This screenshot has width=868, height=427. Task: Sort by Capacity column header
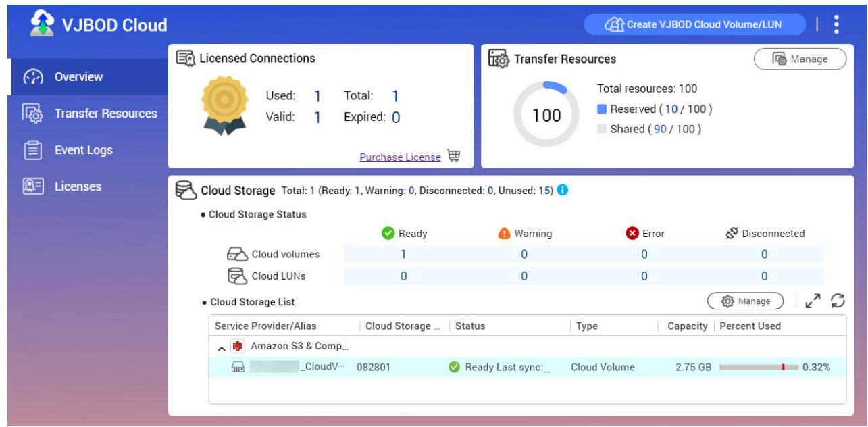click(x=684, y=326)
